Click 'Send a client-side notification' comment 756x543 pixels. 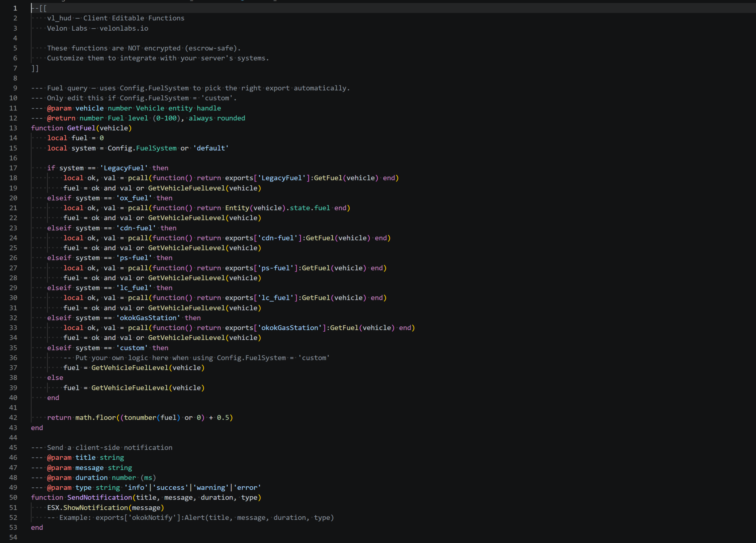[102, 447]
